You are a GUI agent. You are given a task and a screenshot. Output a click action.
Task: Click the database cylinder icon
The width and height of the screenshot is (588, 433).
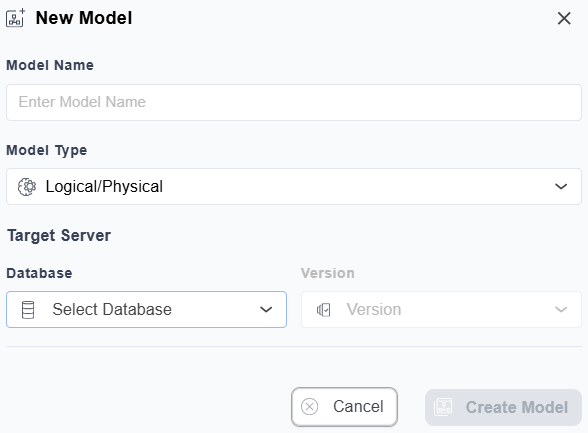click(28, 310)
